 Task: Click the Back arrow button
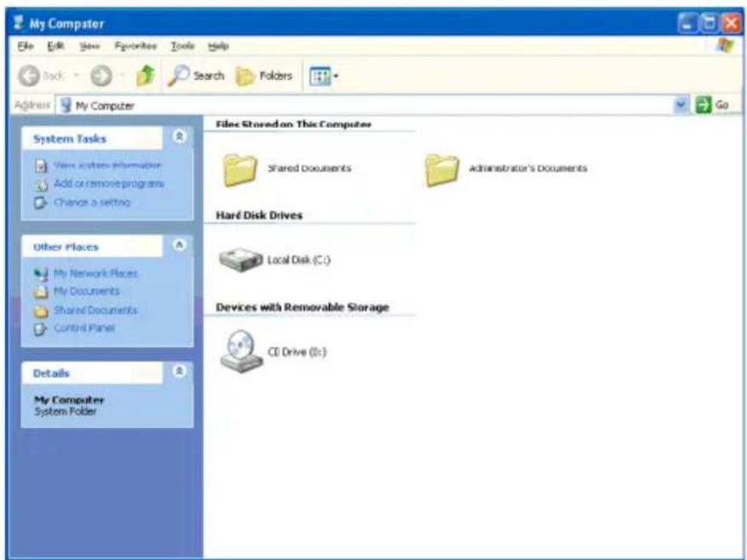(x=30, y=76)
